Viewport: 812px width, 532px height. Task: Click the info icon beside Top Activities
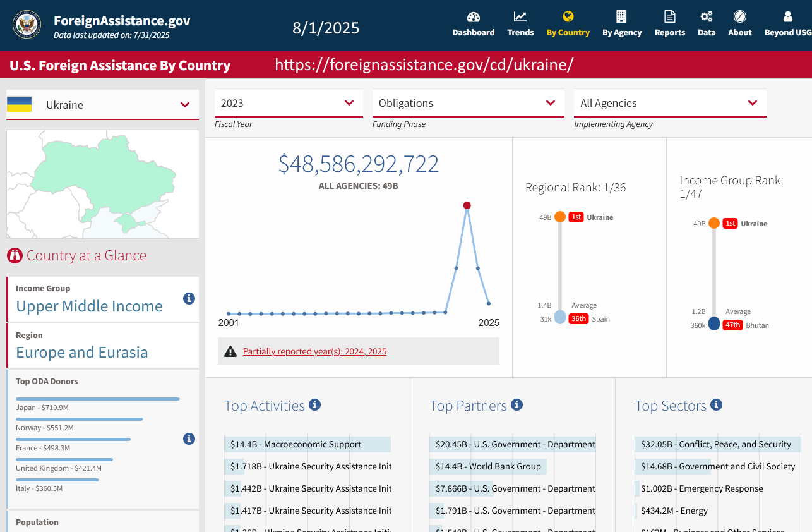click(314, 404)
